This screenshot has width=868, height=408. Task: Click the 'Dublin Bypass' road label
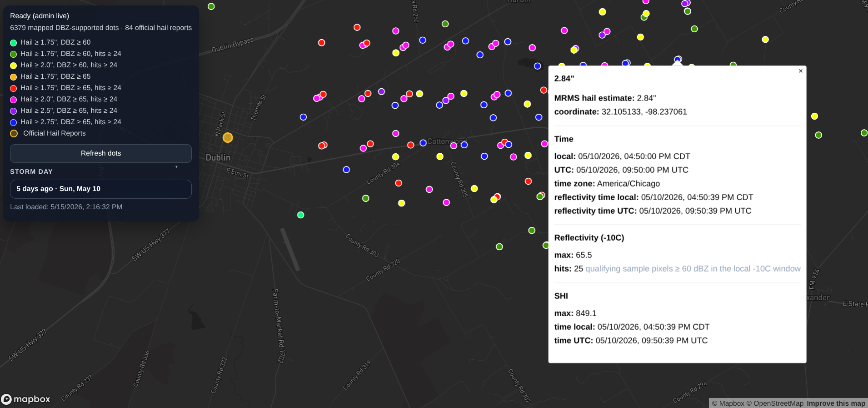click(233, 45)
